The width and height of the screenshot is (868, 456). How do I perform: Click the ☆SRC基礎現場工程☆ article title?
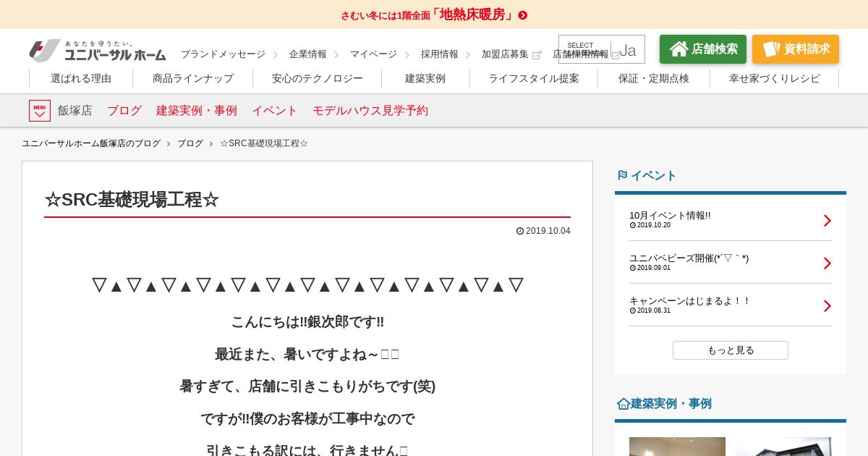(132, 200)
